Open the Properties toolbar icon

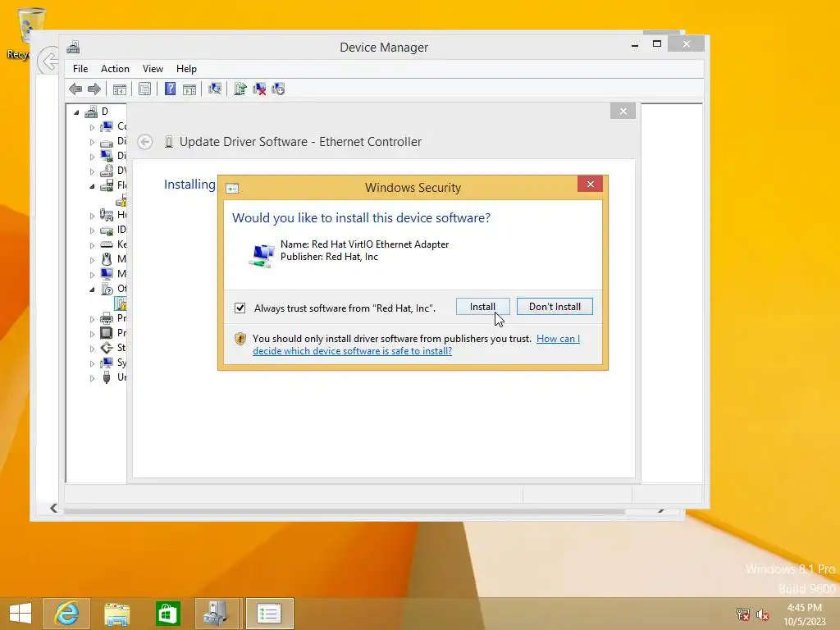144,89
